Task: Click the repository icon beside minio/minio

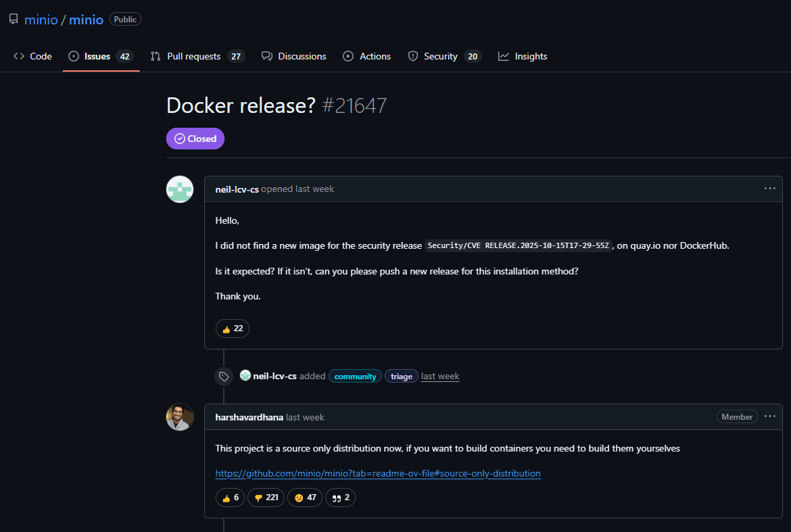Action: coord(14,20)
